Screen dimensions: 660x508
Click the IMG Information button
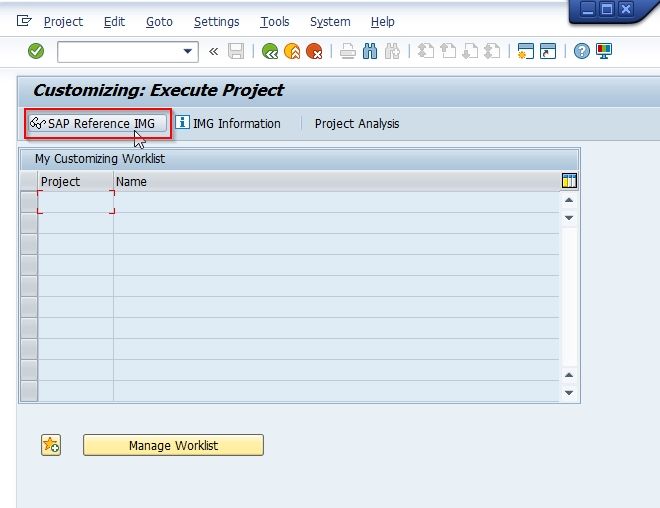pos(228,123)
